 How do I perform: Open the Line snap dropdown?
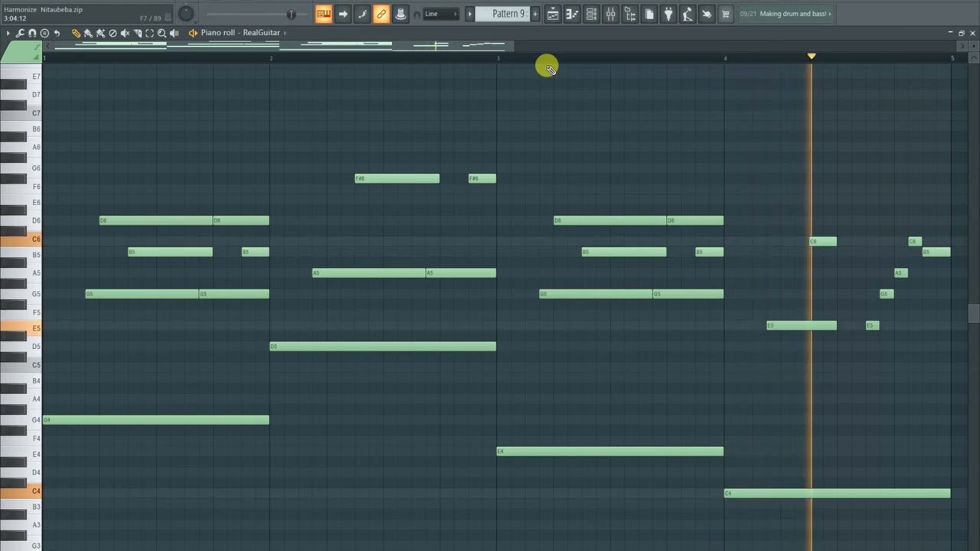click(441, 14)
